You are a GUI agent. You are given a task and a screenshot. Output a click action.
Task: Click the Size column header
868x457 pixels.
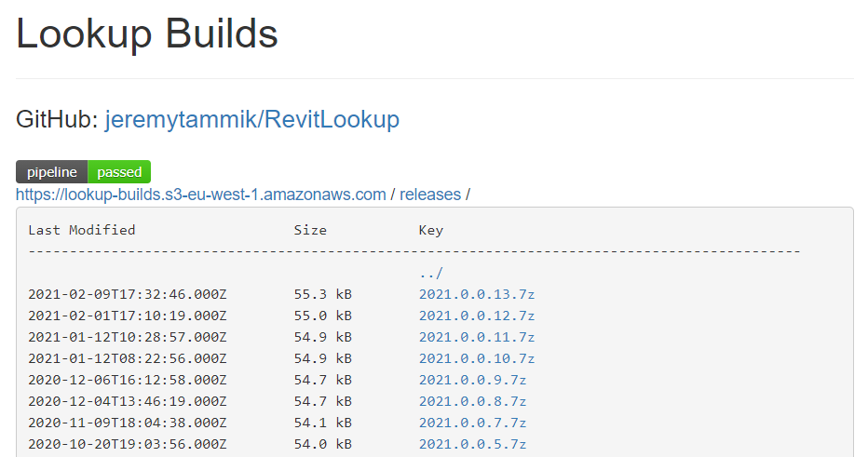click(310, 230)
